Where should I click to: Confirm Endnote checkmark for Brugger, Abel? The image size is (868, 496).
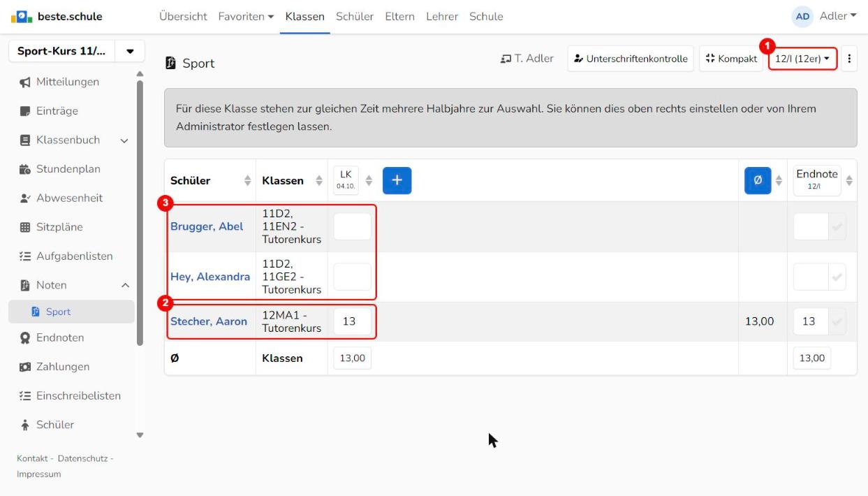[x=837, y=227]
